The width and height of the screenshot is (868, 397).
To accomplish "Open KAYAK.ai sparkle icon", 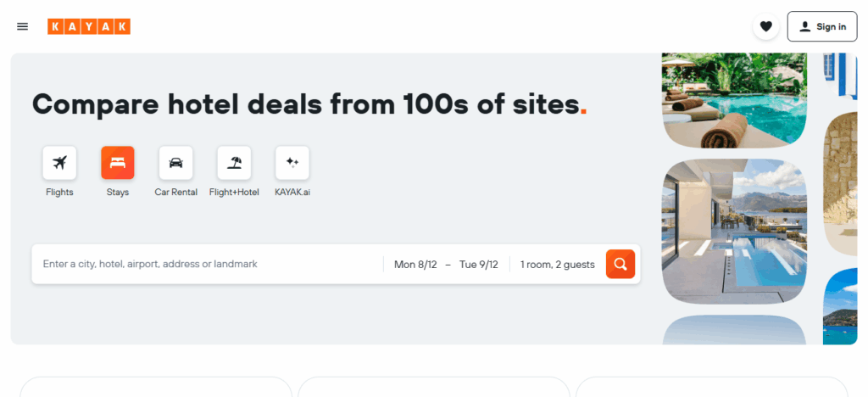I will pos(292,163).
